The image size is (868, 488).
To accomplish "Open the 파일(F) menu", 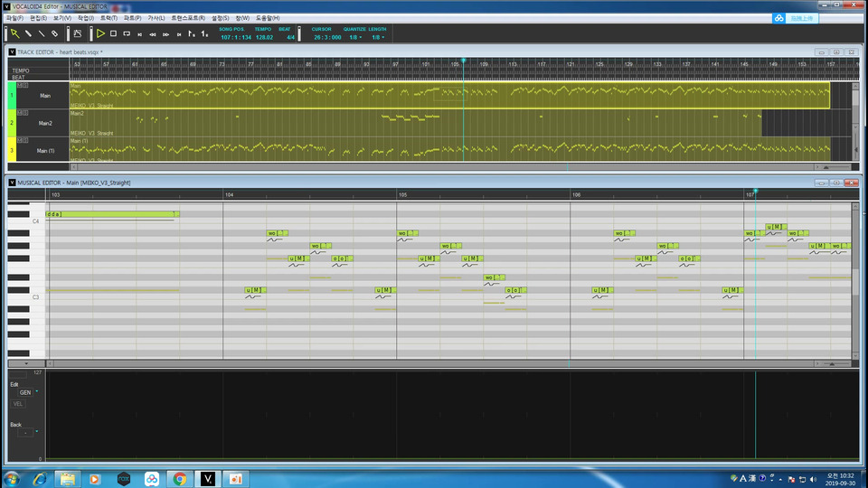I will pos(14,18).
